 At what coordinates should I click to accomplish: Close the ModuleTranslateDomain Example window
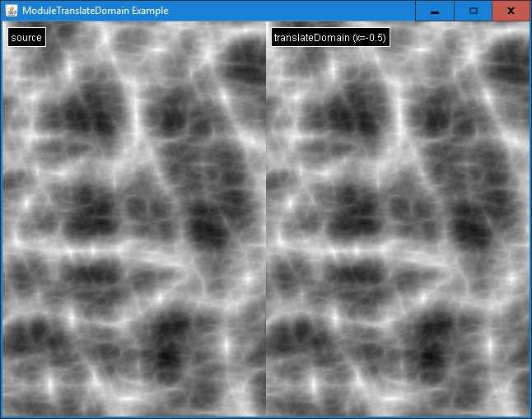(x=511, y=11)
